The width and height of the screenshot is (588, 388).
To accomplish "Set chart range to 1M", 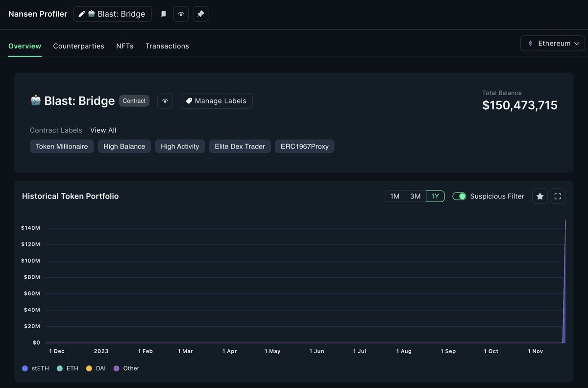I will pos(395,196).
